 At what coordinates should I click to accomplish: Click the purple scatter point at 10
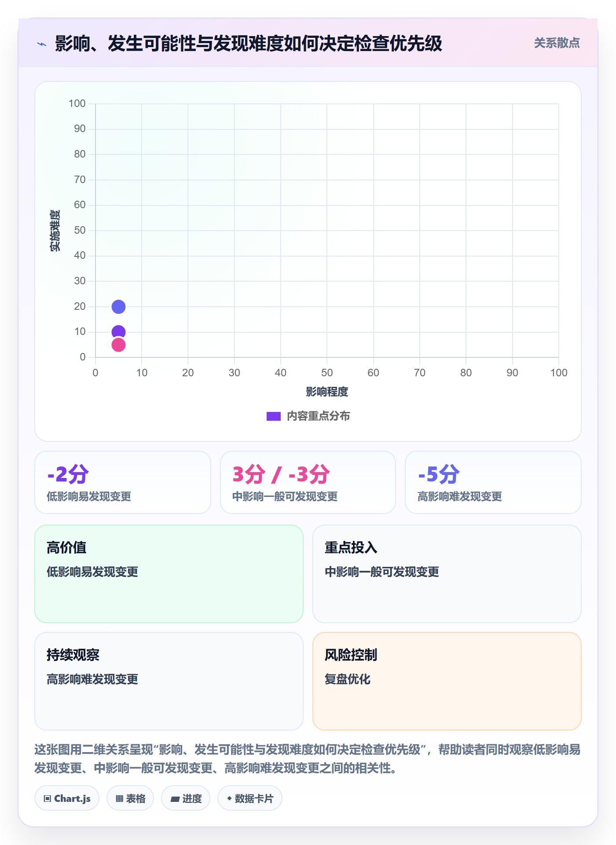(x=118, y=331)
